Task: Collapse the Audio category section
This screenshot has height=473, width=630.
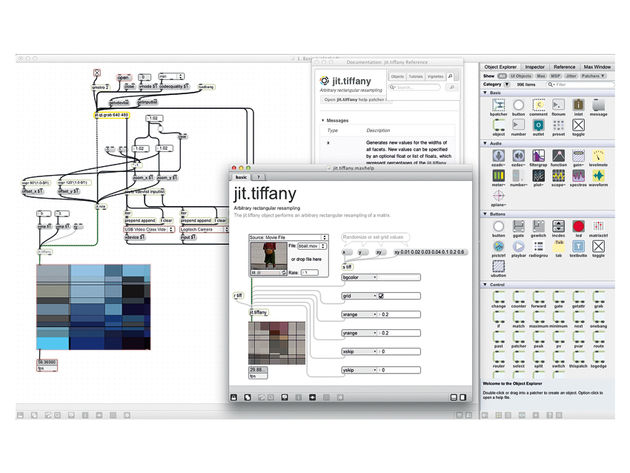Action: tap(485, 143)
